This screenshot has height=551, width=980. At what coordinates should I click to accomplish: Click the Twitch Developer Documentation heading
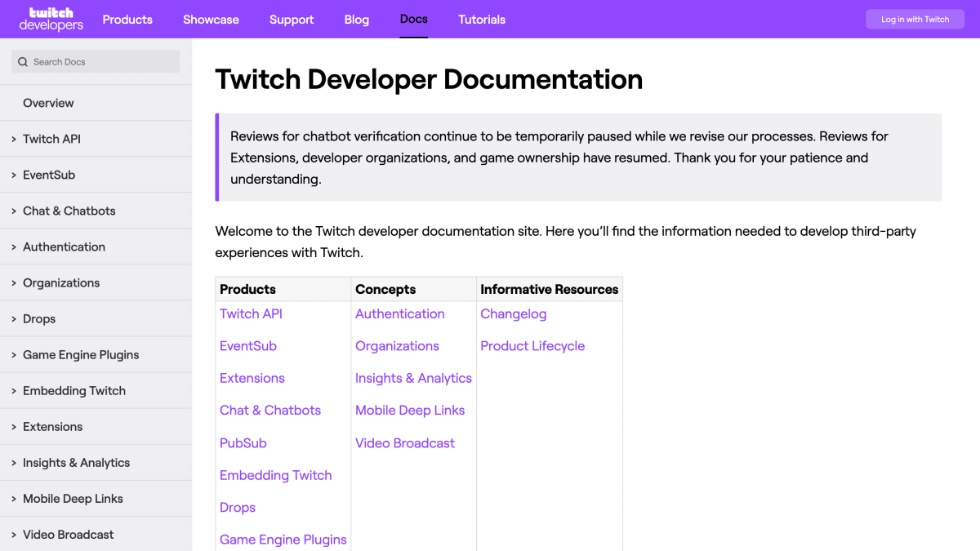429,79
